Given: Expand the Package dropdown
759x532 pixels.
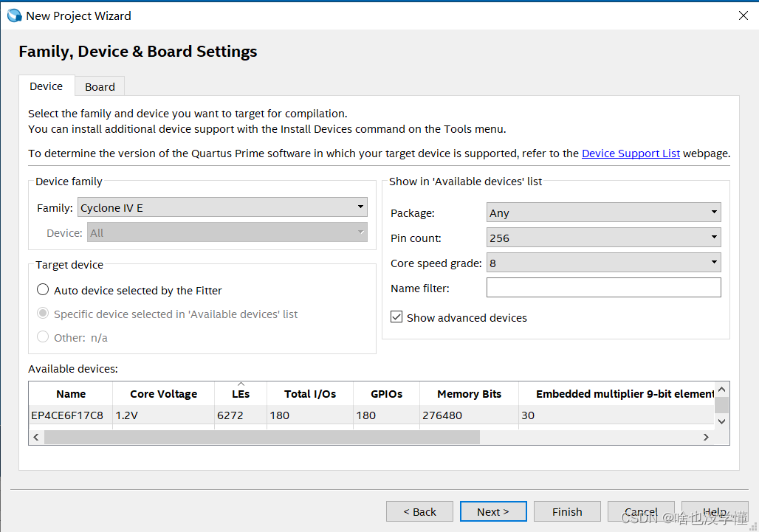Looking at the screenshot, I should pos(603,213).
